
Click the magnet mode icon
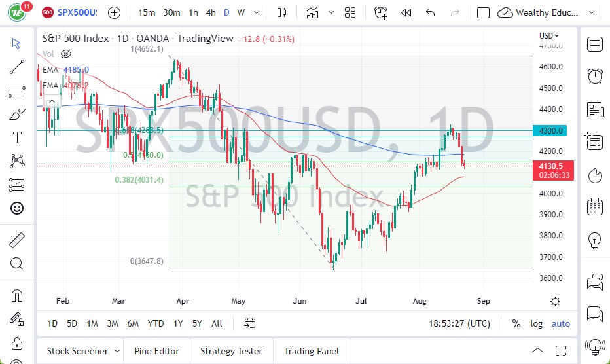click(17, 296)
